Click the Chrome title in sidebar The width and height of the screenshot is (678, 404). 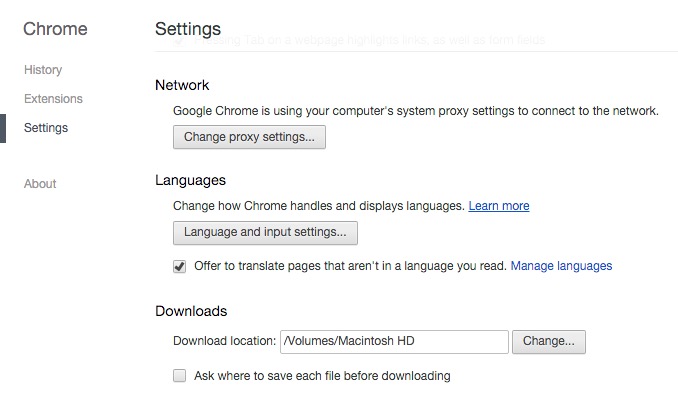point(55,29)
